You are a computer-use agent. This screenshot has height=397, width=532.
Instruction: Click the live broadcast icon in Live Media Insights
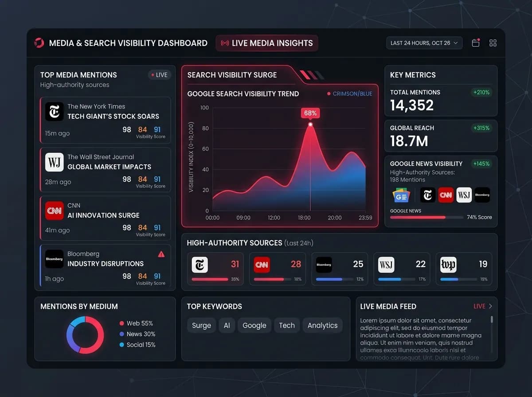tap(225, 43)
